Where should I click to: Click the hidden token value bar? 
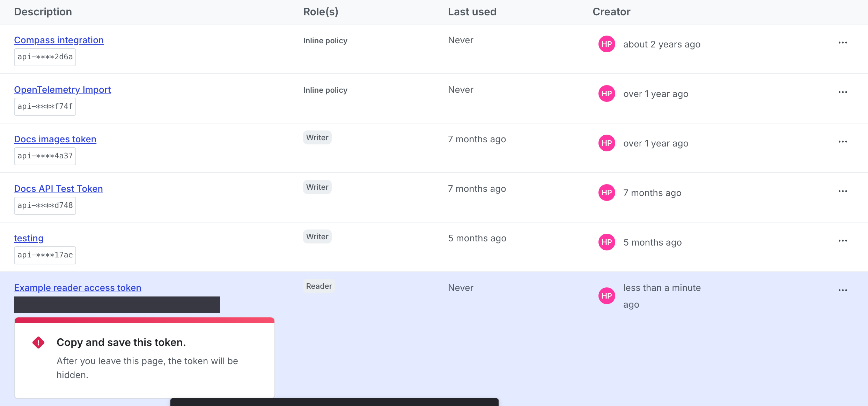click(x=117, y=304)
